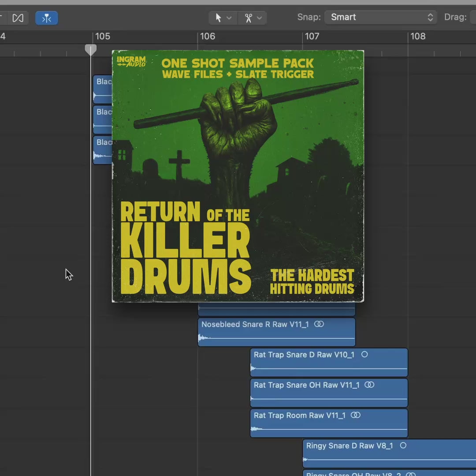The height and width of the screenshot is (476, 476).
Task: Click bar 106 in the ruler
Action: click(x=207, y=36)
